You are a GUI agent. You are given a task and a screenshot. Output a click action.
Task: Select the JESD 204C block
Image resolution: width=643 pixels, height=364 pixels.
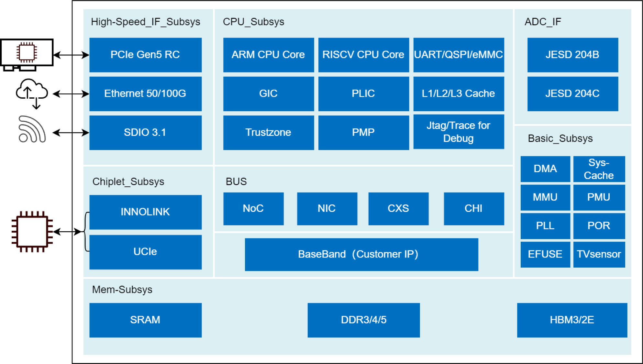pos(572,94)
